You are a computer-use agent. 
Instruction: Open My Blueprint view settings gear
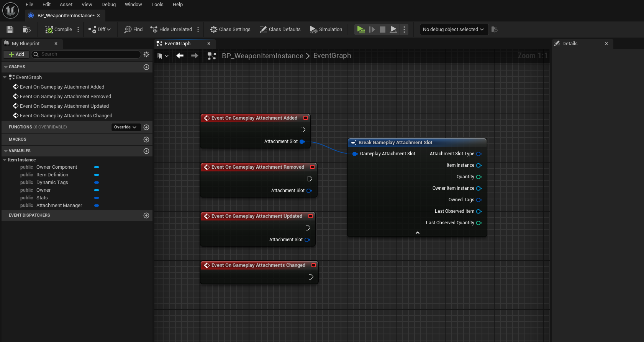(x=146, y=54)
